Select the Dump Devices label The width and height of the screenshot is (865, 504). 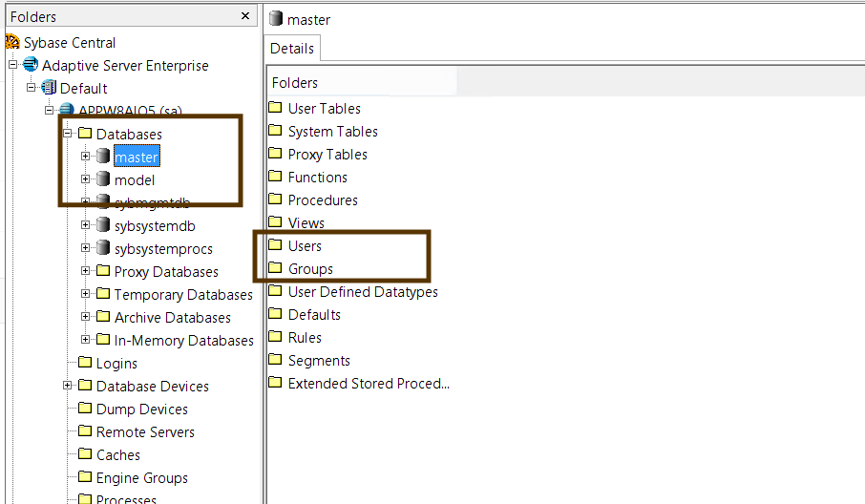(141, 409)
